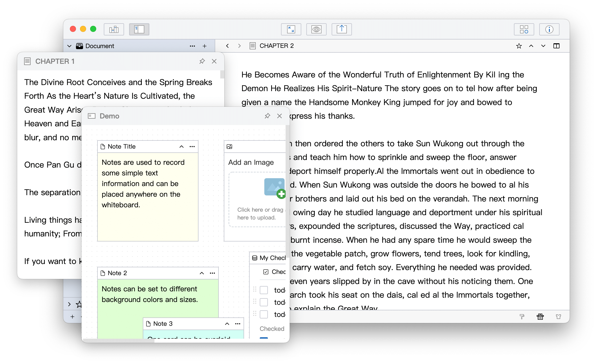Click the printer icon in footer
Viewport: 598px width, 364px height.
point(540,317)
